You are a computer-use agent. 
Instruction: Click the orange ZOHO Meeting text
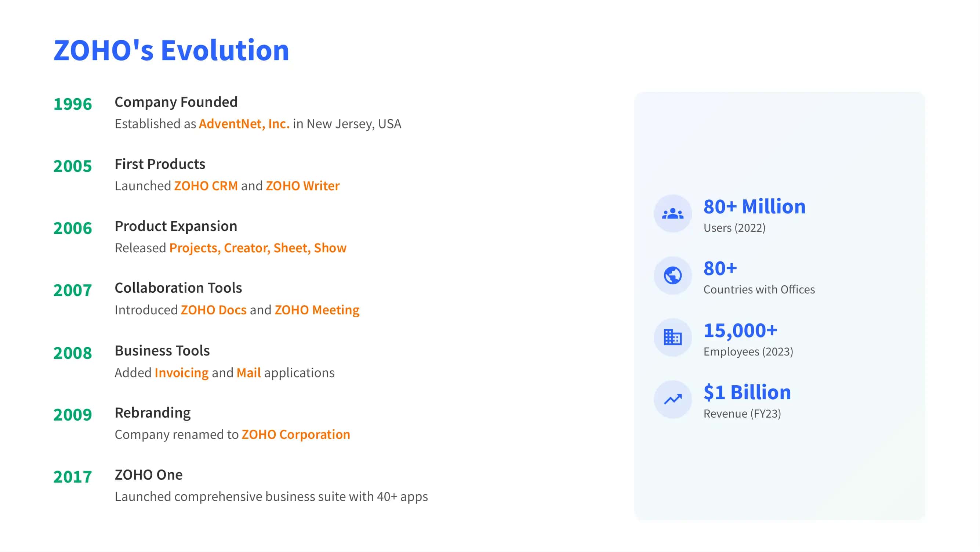(317, 310)
